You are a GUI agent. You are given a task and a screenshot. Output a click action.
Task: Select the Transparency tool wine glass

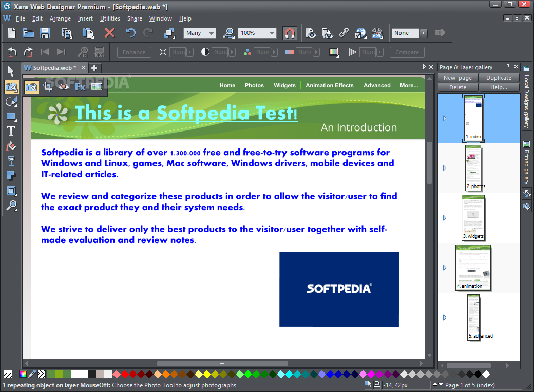coord(11,160)
